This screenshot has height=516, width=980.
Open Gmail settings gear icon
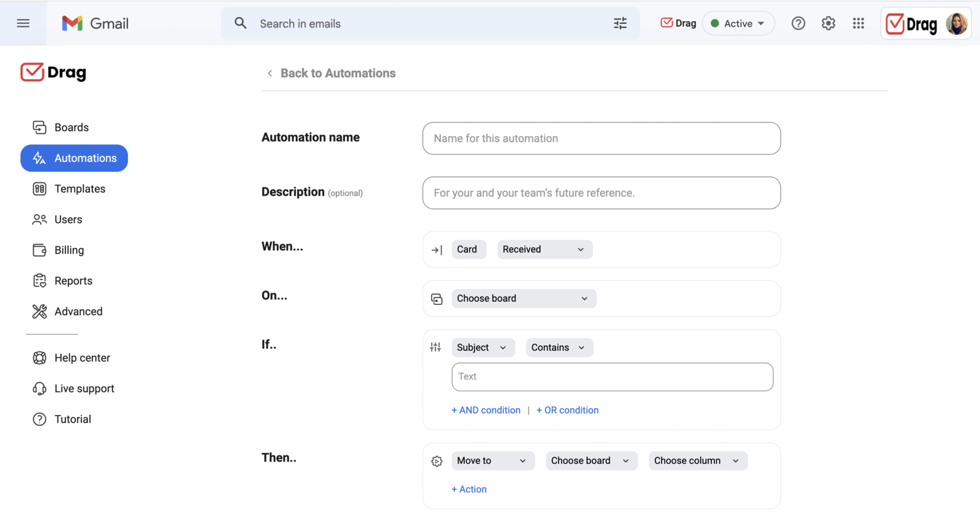[x=828, y=23]
